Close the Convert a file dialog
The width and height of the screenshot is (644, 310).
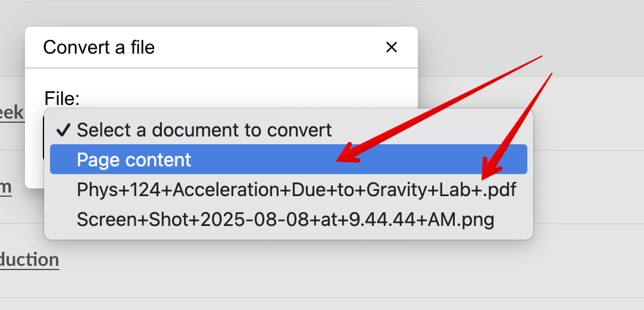pos(392,48)
